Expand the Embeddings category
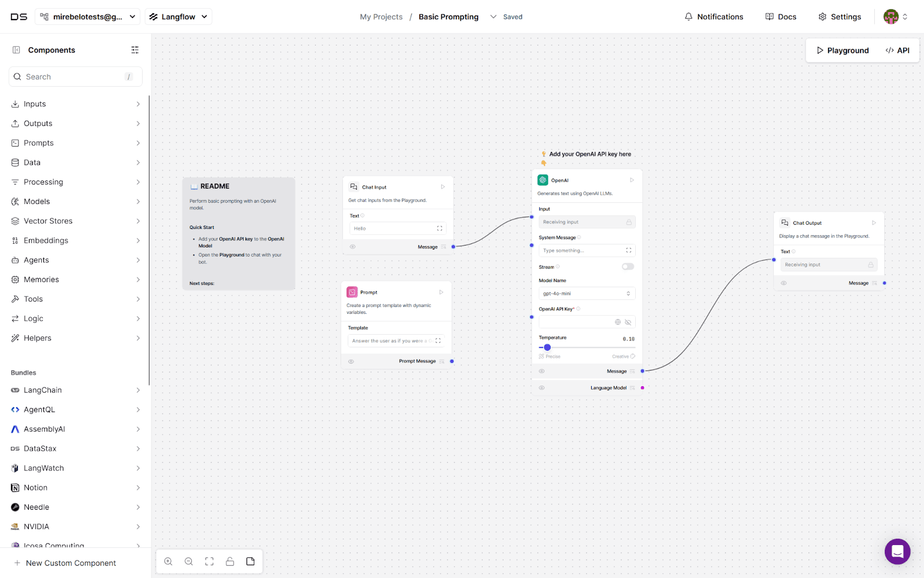The width and height of the screenshot is (924, 578). [x=76, y=240]
